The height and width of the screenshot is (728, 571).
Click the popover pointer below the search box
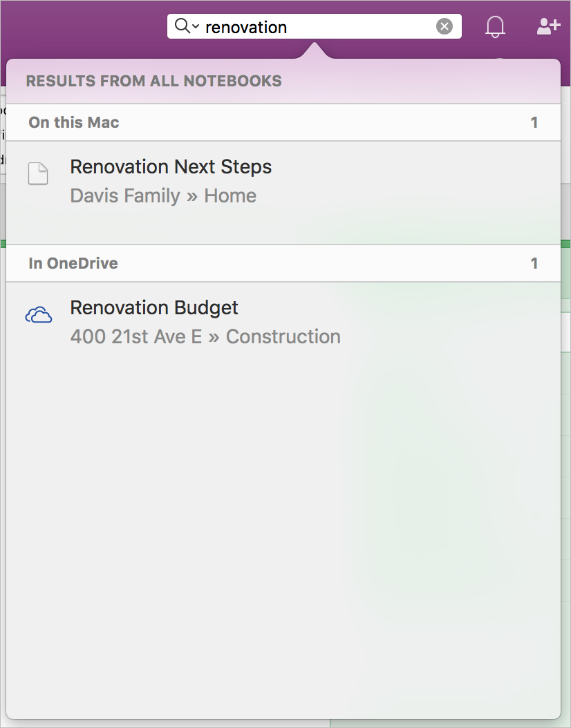tap(315, 50)
